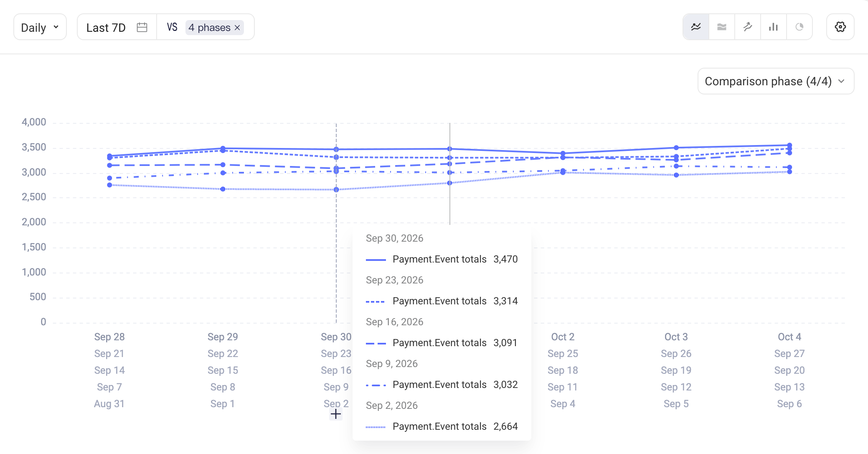Click the 3,091 tooltip value
This screenshot has width=868, height=454.
[x=505, y=343]
